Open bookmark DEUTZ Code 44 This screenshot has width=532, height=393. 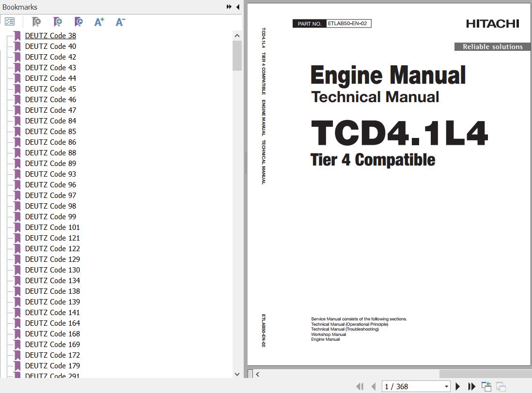[50, 78]
